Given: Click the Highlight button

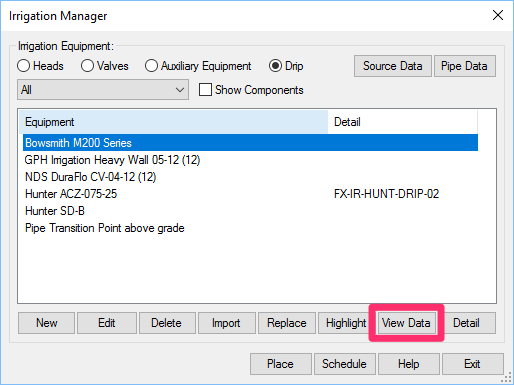Looking at the screenshot, I should (x=346, y=323).
